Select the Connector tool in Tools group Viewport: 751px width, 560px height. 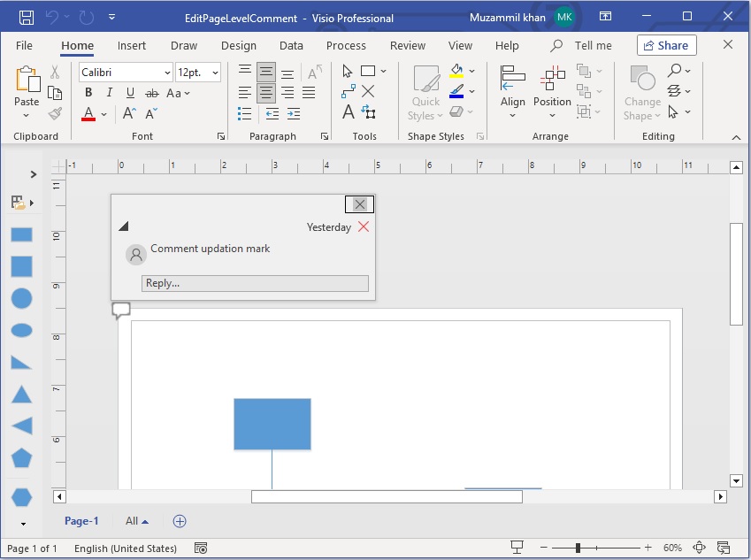coord(349,91)
